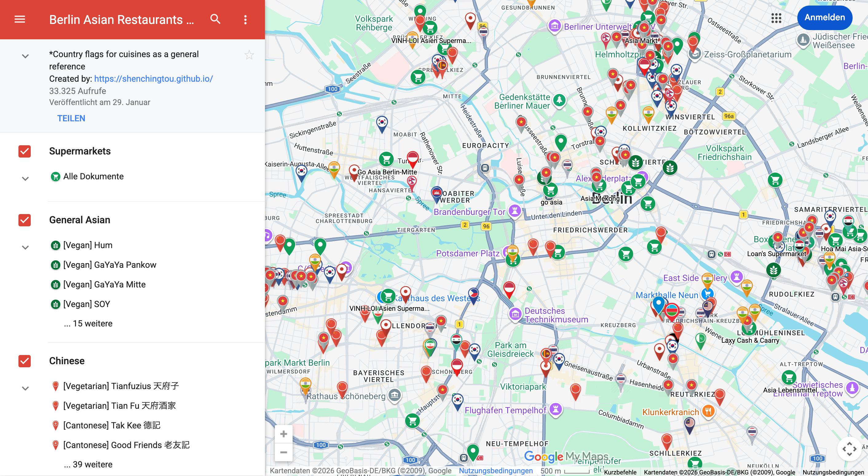Click the Flughafen Tempelhof landmark icon
This screenshot has width=868, height=476.
pos(556,410)
